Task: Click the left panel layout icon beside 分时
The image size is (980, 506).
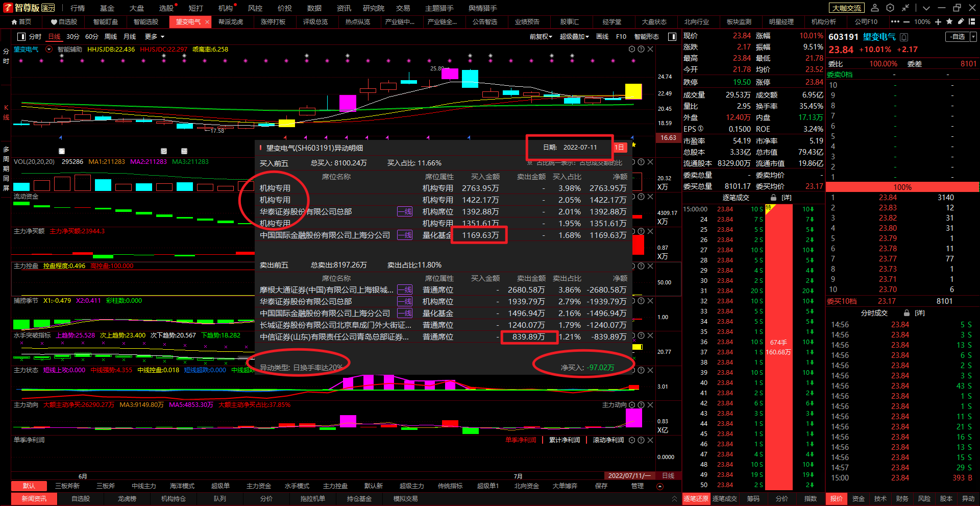Action: pos(21,37)
